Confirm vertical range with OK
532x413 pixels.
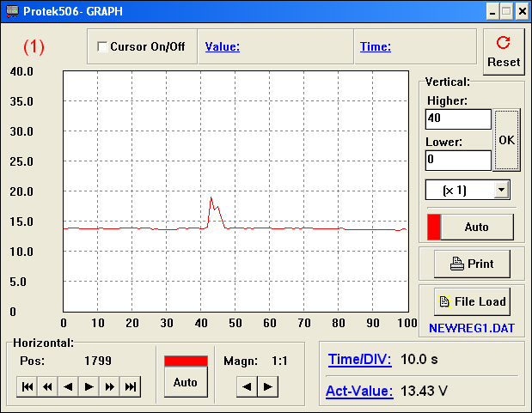(x=507, y=140)
